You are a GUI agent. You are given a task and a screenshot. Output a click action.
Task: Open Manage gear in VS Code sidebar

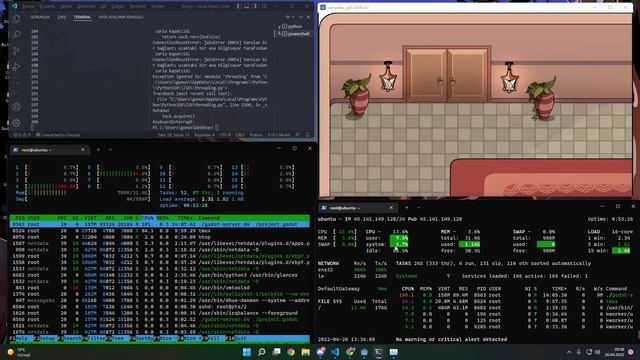[16, 122]
